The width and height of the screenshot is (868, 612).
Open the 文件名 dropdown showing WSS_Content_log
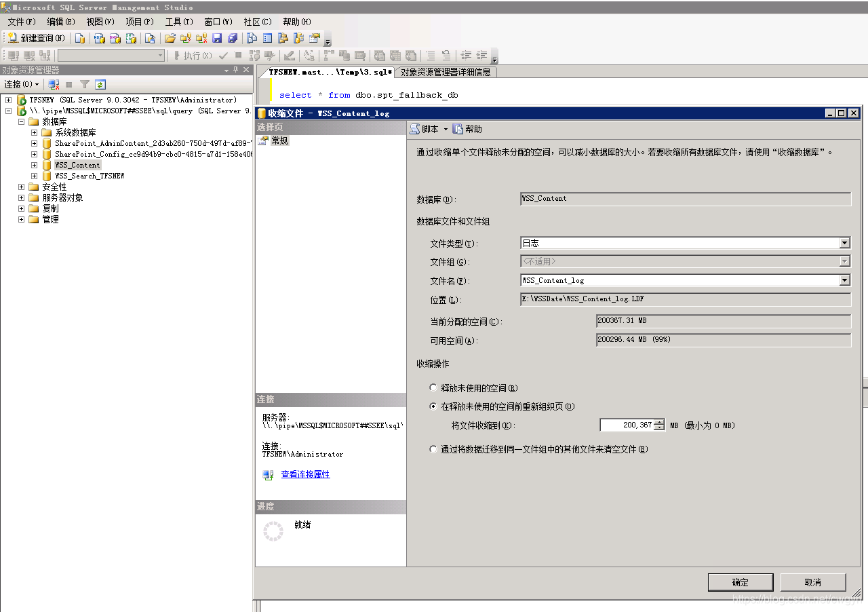coord(845,280)
